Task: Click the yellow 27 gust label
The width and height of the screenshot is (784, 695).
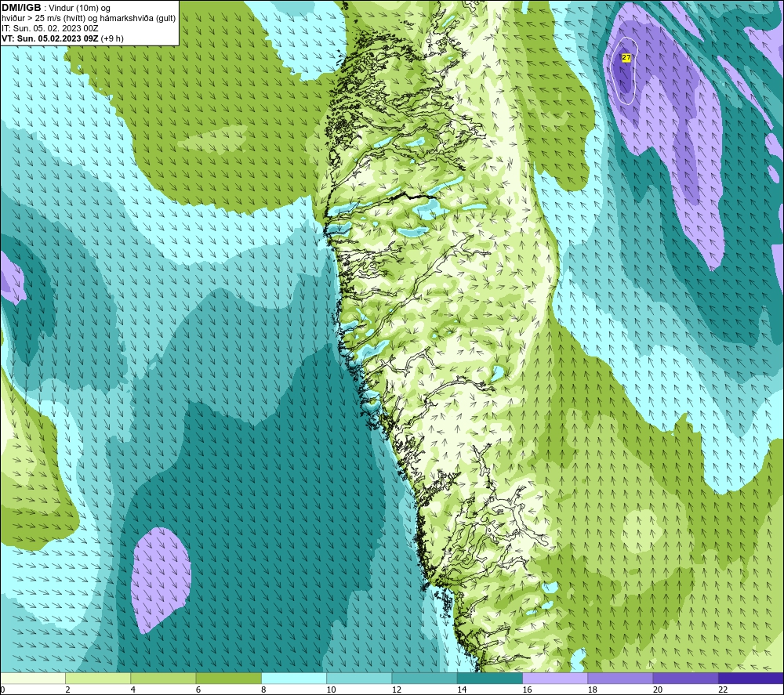Action: pyautogui.click(x=626, y=57)
